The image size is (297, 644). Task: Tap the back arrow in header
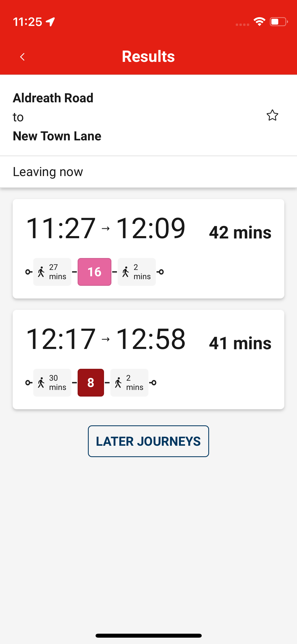pyautogui.click(x=22, y=57)
